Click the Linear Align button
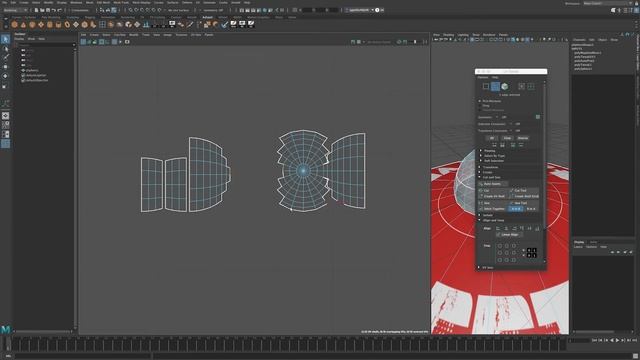Screen dimensions: 640x360 pyautogui.click(x=510, y=235)
